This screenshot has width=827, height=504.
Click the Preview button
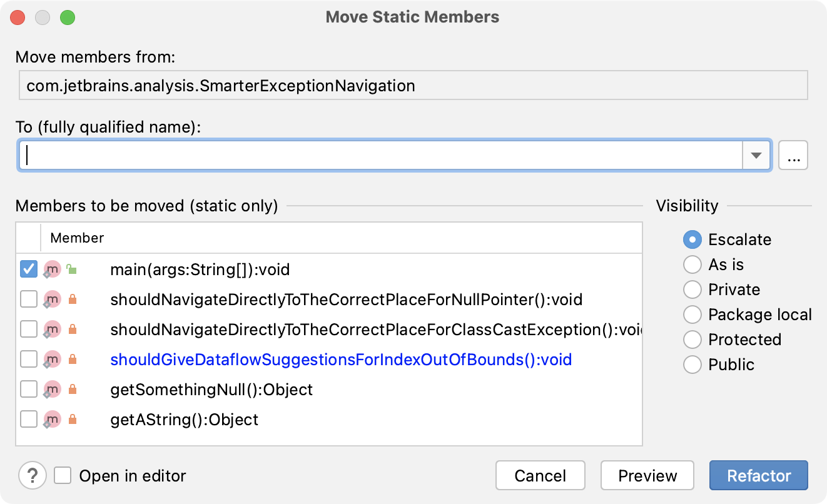[x=647, y=476]
